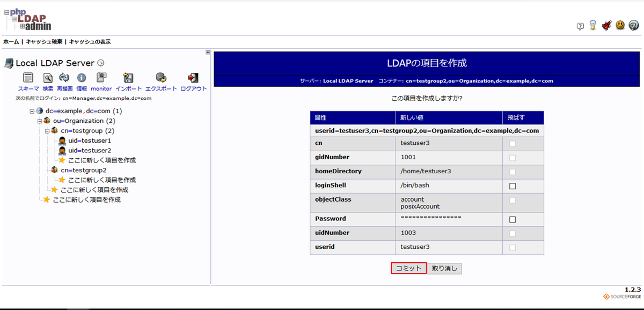Collapse the cn=testgroup tree node
Image resolution: width=644 pixels, height=310 pixels.
[47, 131]
